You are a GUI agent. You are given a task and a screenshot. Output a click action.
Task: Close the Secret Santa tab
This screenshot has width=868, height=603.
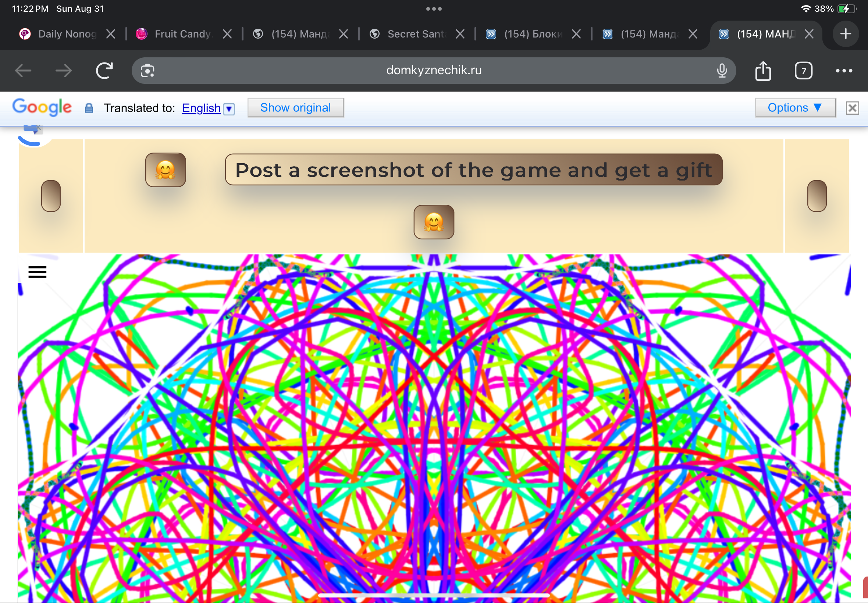pyautogui.click(x=460, y=34)
